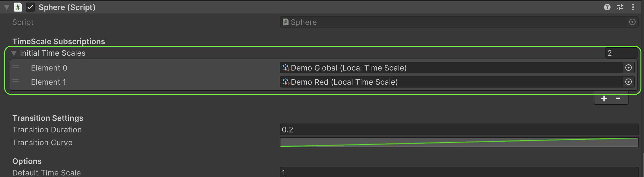
Task: Click the C# script icon in header
Action: click(18, 7)
